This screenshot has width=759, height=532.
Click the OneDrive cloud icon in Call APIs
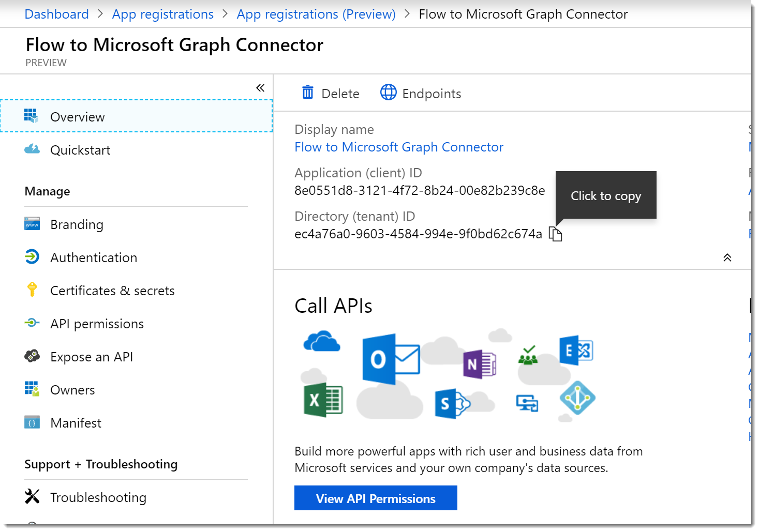[322, 341]
